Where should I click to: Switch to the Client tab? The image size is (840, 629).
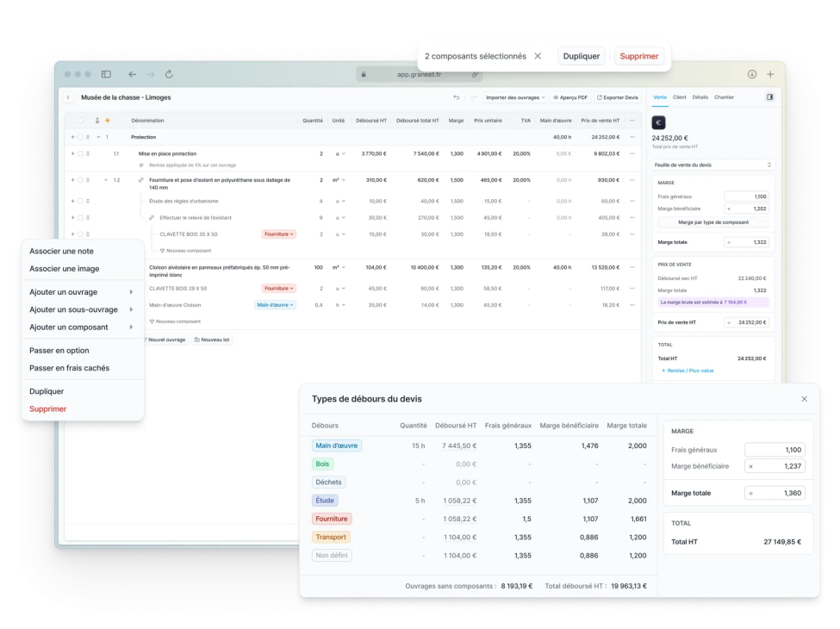679,97
